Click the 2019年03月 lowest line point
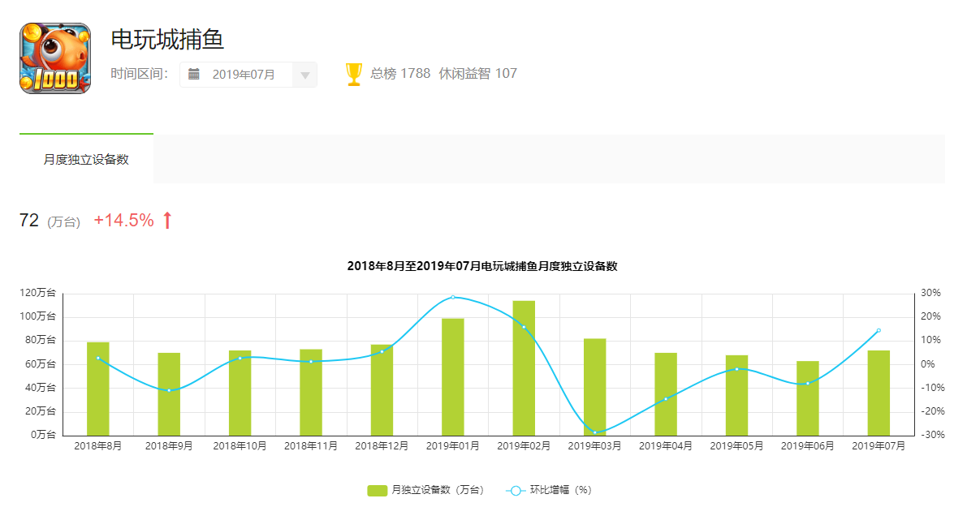This screenshot has width=980, height=520. coord(594,432)
